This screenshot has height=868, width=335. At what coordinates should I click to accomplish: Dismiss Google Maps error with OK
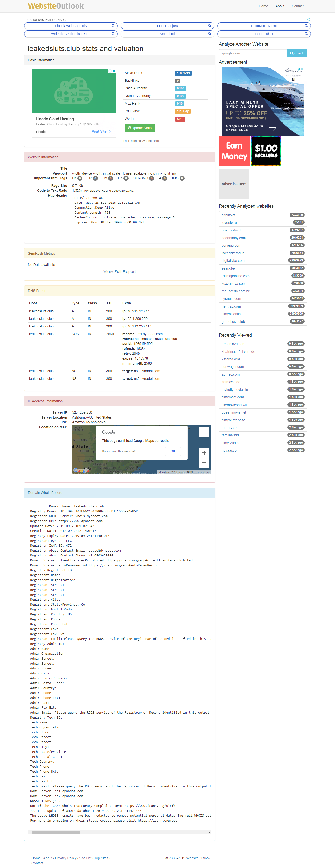tap(173, 451)
